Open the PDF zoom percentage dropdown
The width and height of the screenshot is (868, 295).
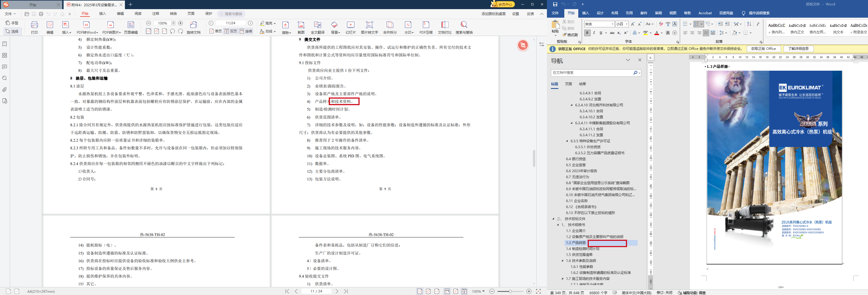pos(174,23)
